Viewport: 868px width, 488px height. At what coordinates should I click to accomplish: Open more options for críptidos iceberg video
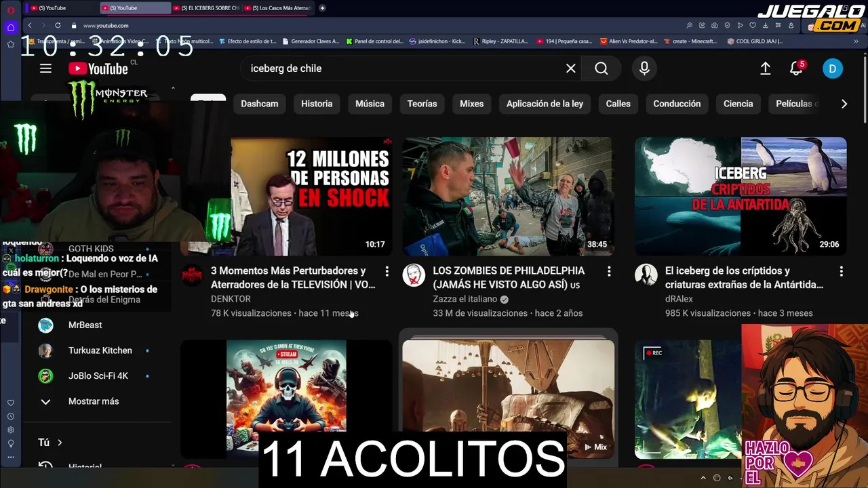tap(842, 271)
